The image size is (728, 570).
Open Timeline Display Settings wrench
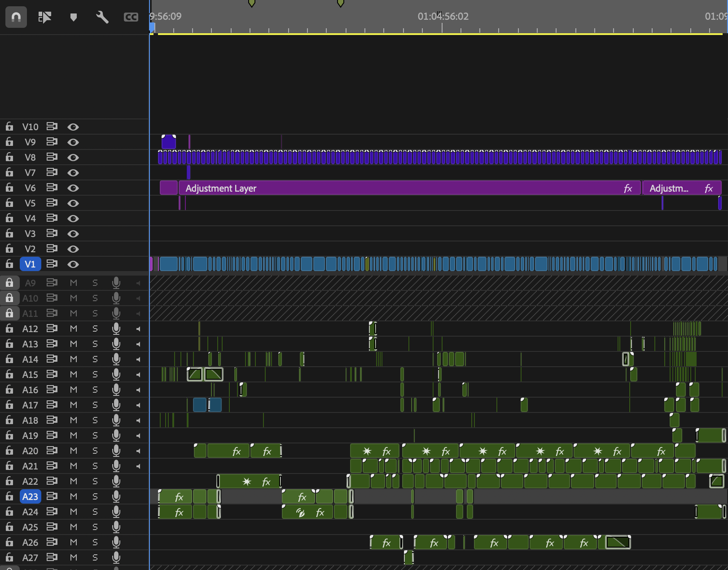102,17
